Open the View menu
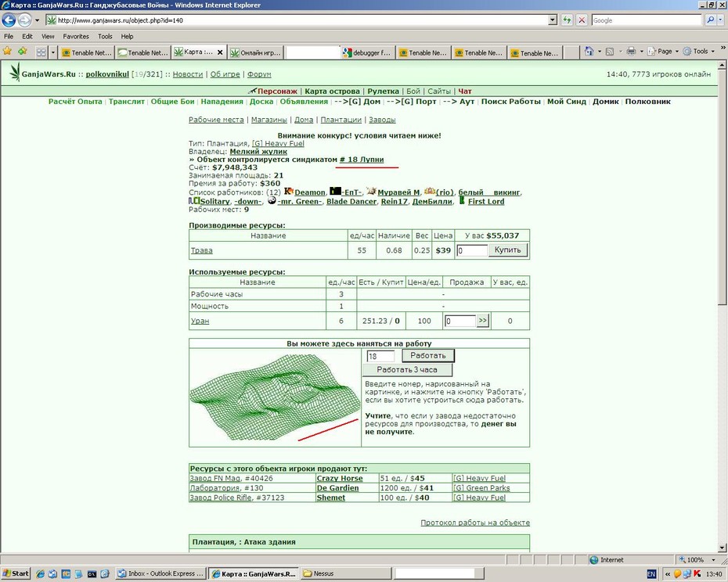The width and height of the screenshot is (728, 582). pos(48,36)
